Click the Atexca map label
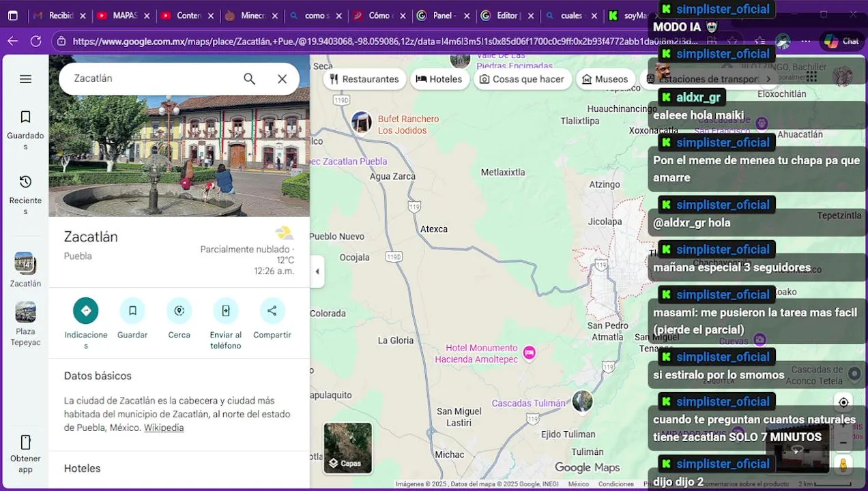The height and width of the screenshot is (491, 868). tap(434, 229)
